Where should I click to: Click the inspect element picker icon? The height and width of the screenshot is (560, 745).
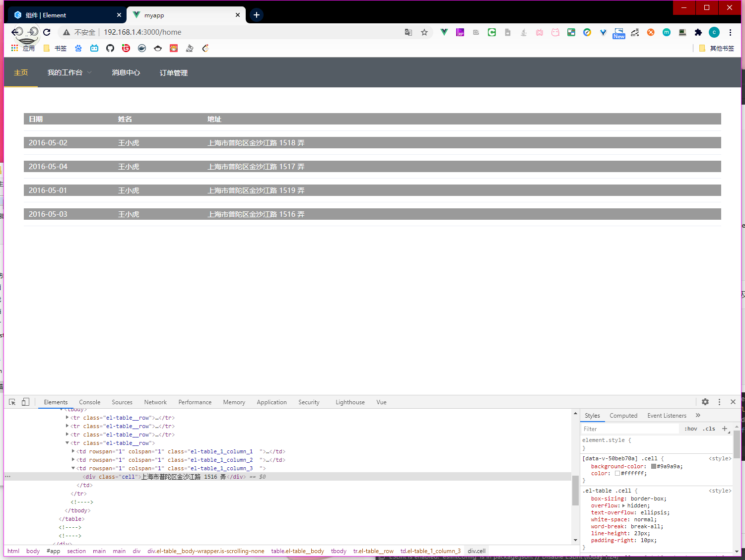[x=12, y=402]
